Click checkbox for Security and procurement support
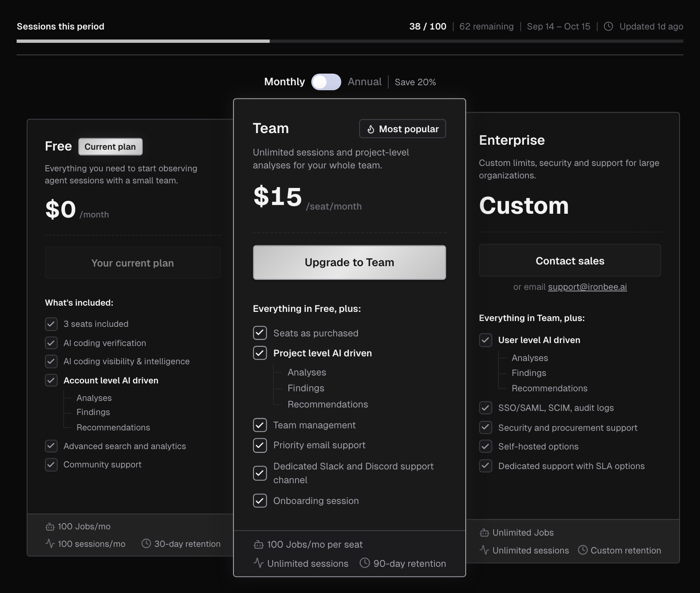The width and height of the screenshot is (700, 593). 486,427
